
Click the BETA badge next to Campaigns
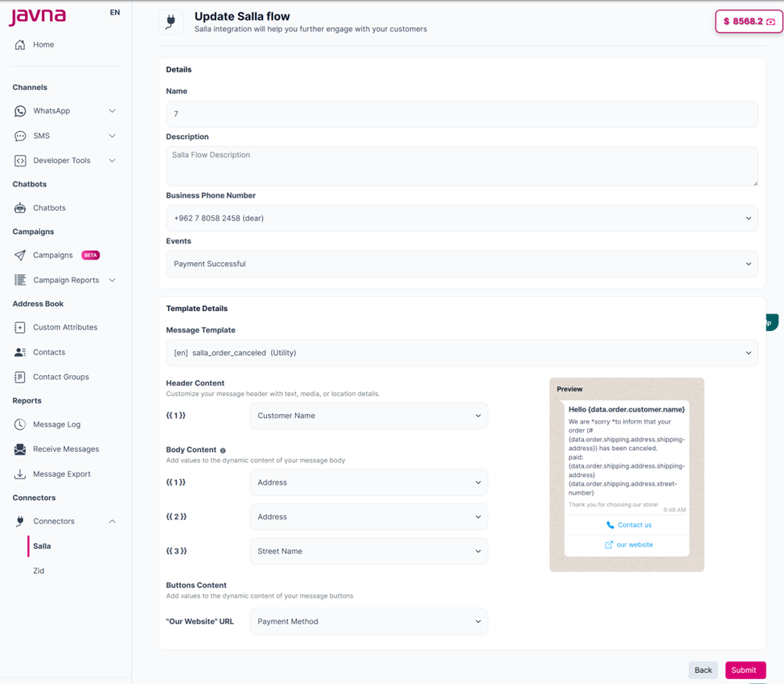point(91,256)
